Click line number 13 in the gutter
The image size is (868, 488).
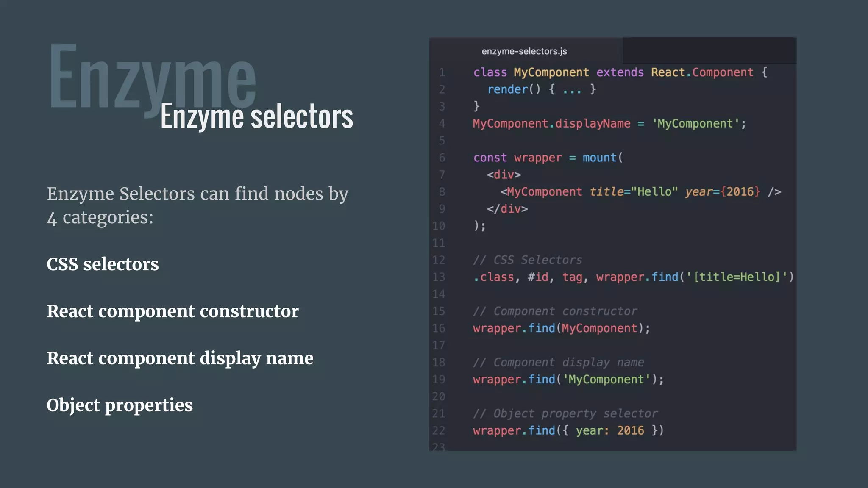tap(439, 277)
